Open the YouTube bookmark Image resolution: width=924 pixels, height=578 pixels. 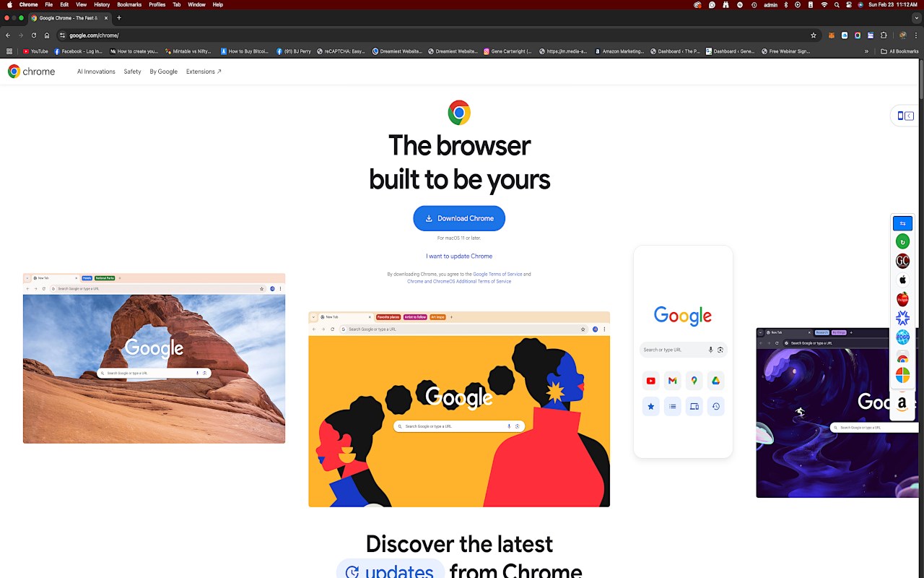(x=35, y=51)
